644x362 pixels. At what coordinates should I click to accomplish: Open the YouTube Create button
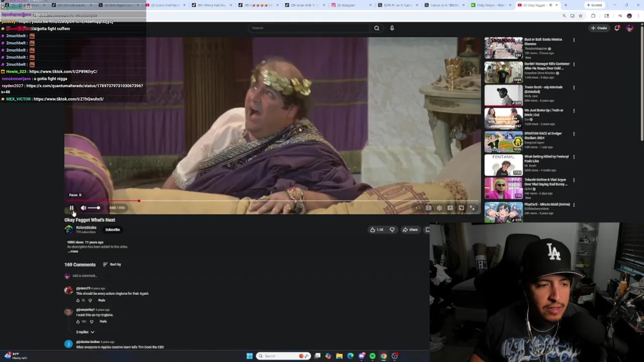pos(599,28)
